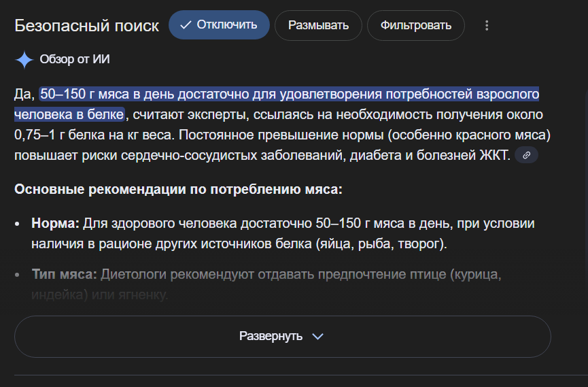Click the chevron arrow beside Развернуть
This screenshot has width=588, height=387.
317,337
